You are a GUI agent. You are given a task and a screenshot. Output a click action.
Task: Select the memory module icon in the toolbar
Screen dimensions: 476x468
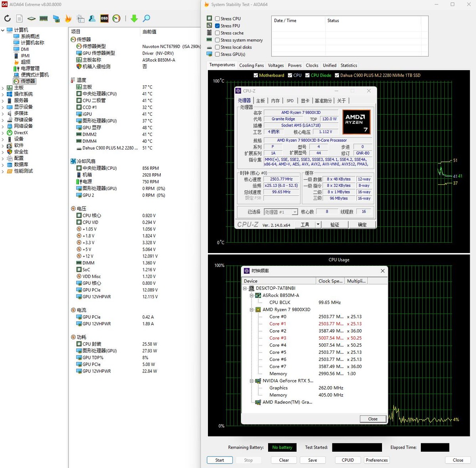point(44,18)
